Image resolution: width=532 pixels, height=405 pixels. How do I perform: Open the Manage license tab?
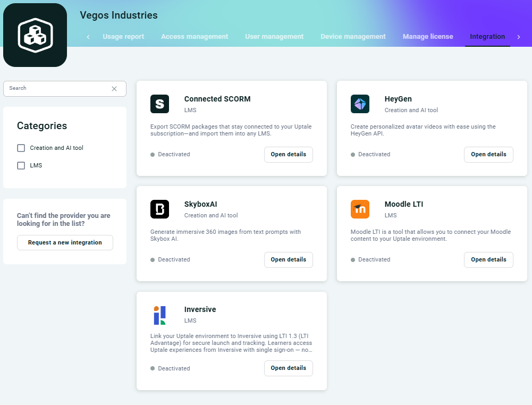click(x=427, y=37)
